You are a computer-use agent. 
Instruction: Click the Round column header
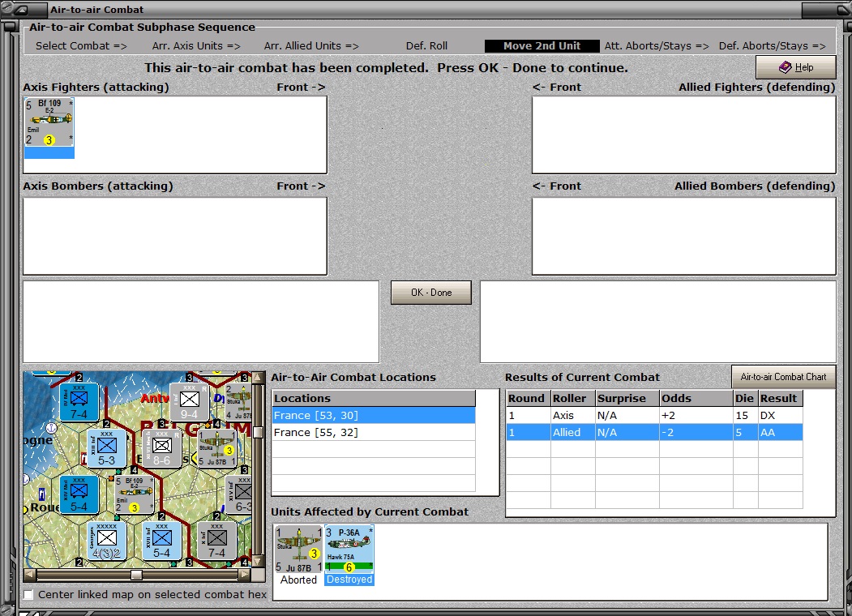pos(529,398)
